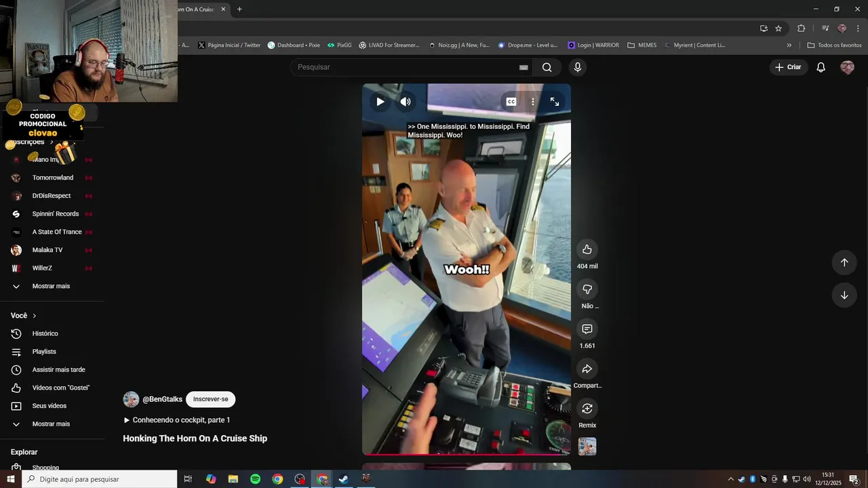Install app icon in address bar
The image size is (868, 488).
pos(764,28)
